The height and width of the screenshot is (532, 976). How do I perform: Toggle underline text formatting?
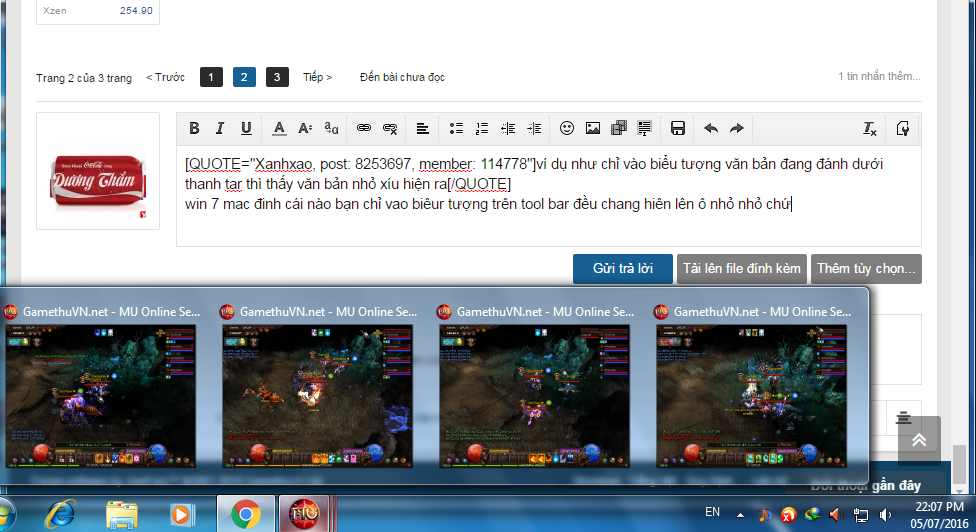point(246,128)
